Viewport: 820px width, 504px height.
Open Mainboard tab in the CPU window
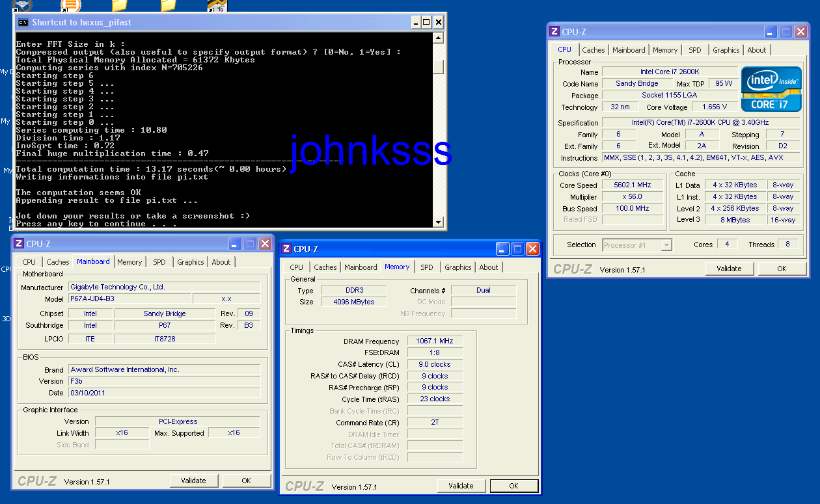click(x=629, y=50)
